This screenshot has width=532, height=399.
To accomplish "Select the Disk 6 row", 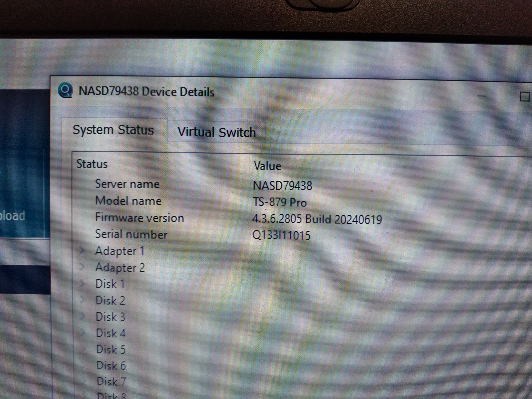I will [x=111, y=365].
